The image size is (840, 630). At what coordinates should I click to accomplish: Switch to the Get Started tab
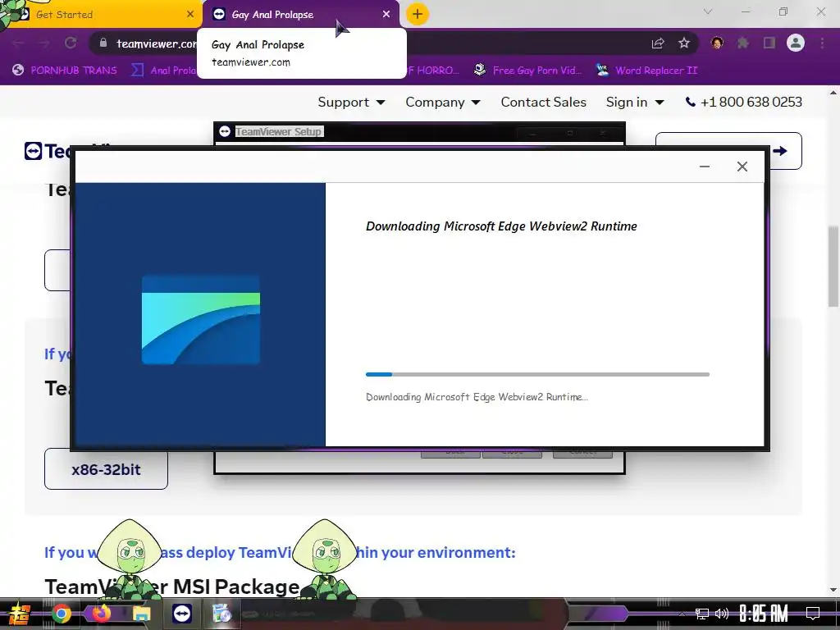tap(102, 15)
